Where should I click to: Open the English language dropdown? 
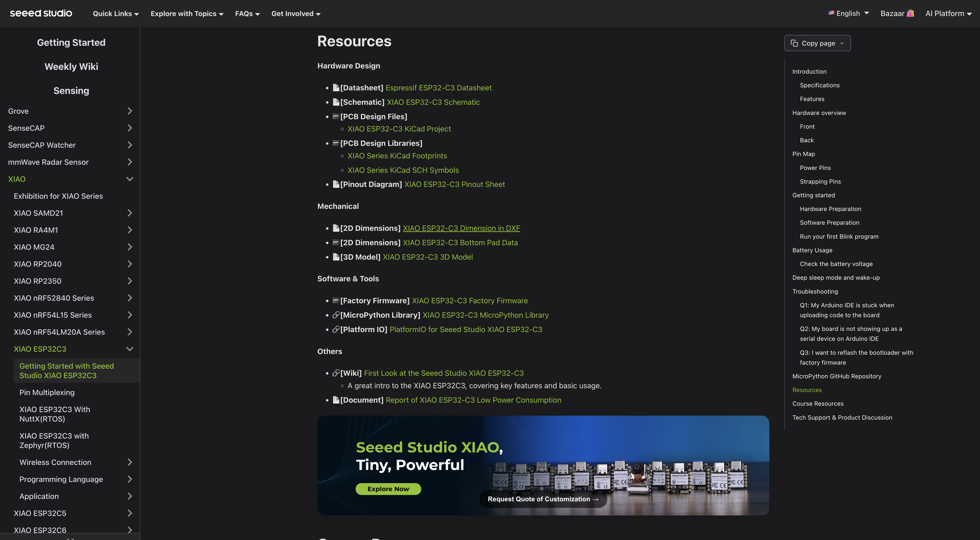(x=849, y=13)
